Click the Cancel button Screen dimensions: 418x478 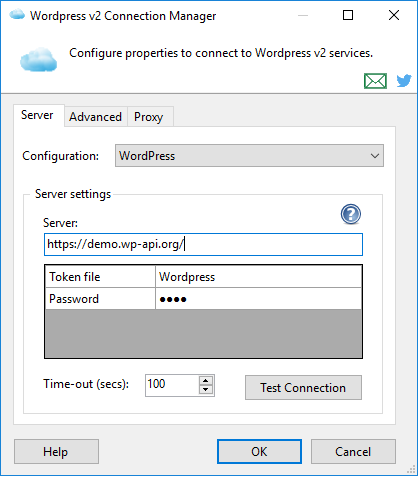tap(353, 452)
